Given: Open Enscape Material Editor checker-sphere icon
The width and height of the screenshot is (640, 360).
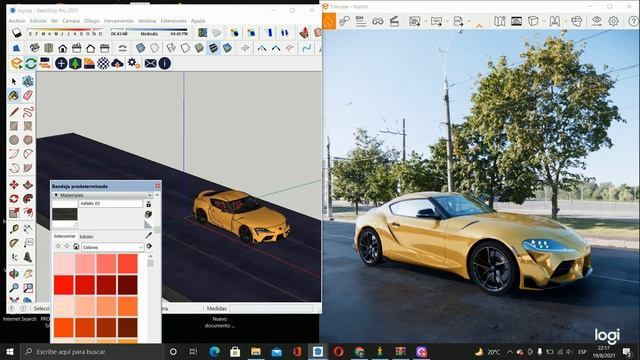Looking at the screenshot, I should [103, 63].
